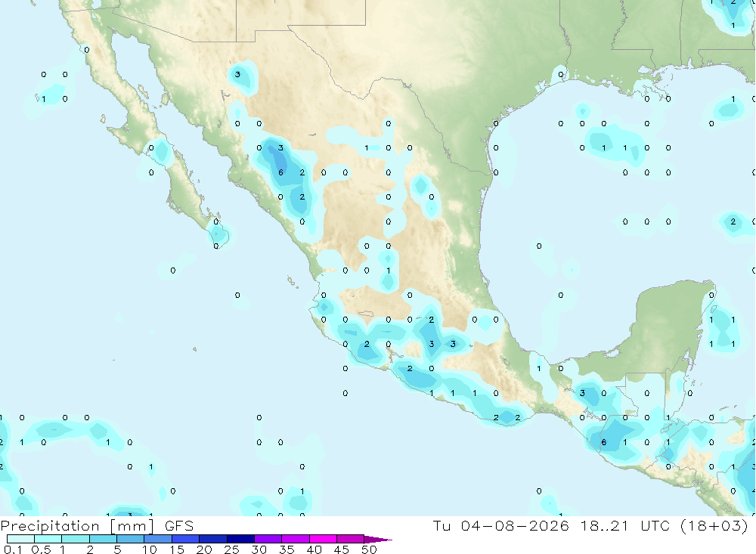Click the 'Tu' weekday abbreviation
Screen dimensions: 756x554
point(442,525)
